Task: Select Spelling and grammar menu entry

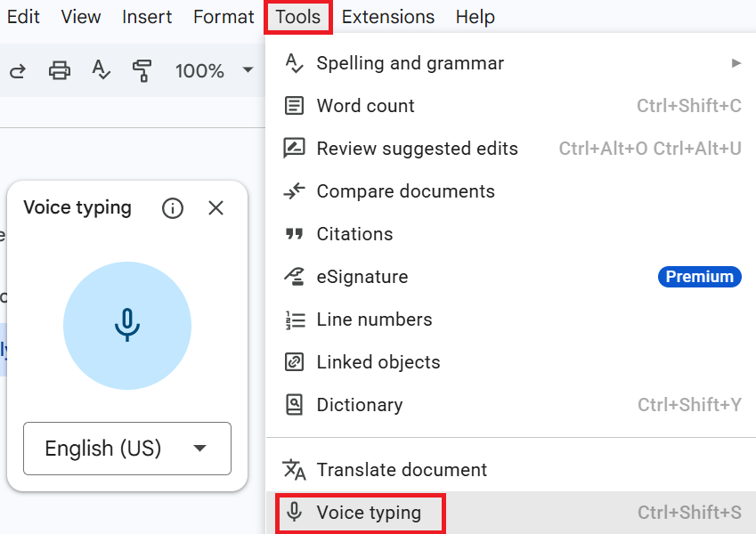Action: [510, 63]
